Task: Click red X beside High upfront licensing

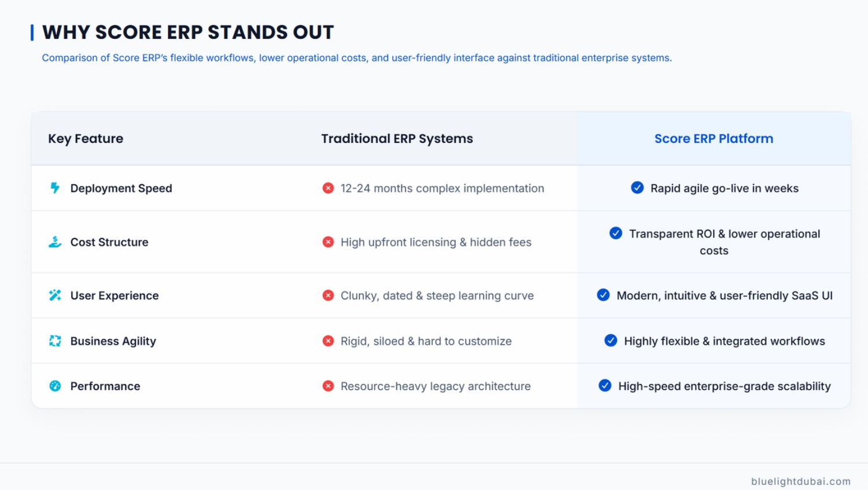Action: (x=328, y=242)
